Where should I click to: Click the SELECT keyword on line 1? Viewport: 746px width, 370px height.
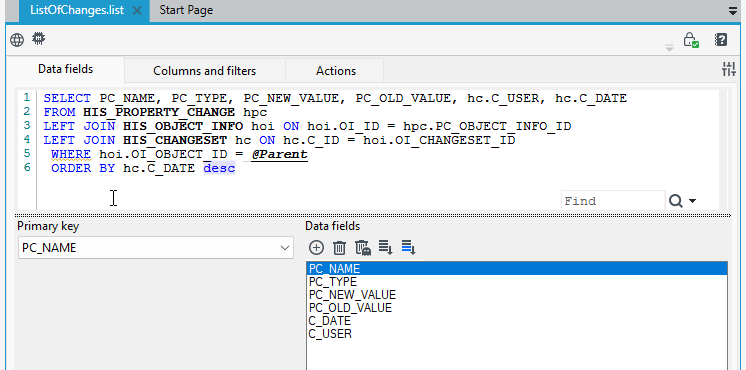[67, 98]
